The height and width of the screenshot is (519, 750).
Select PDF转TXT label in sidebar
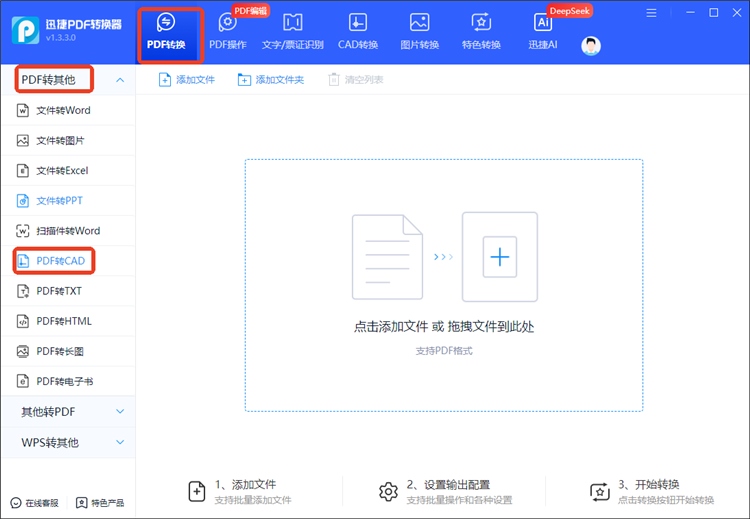point(59,291)
